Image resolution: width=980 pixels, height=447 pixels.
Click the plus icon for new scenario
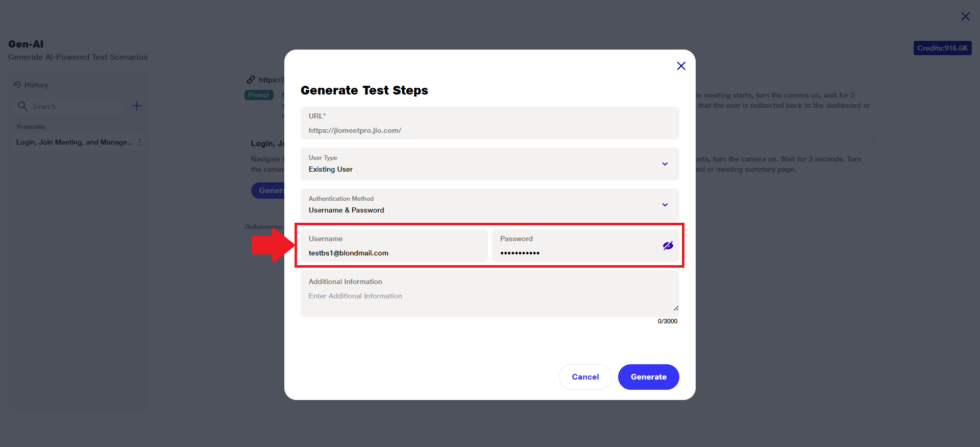click(x=137, y=106)
